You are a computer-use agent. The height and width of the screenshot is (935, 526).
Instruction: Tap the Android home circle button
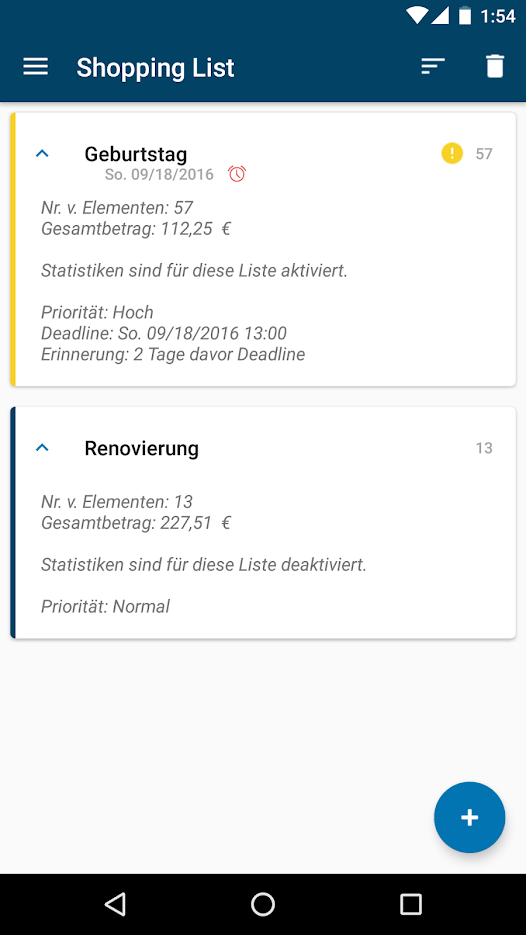tap(262, 904)
